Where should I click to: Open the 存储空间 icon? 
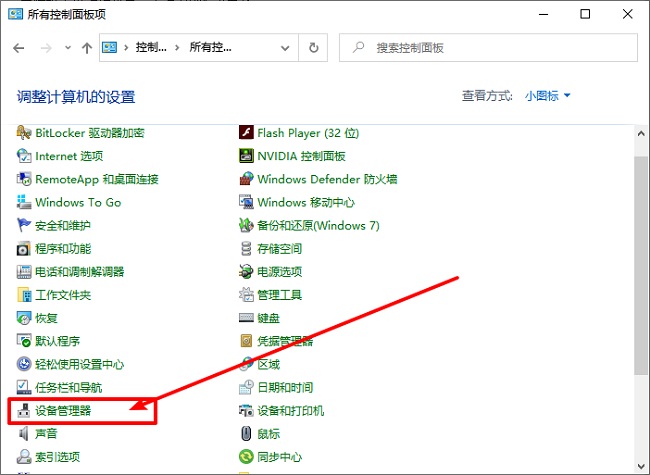[246, 249]
